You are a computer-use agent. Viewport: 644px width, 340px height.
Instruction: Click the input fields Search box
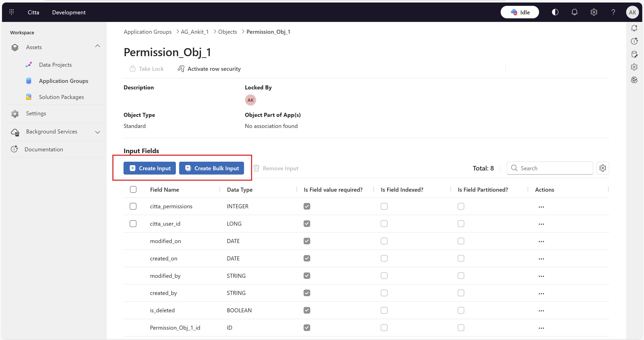coord(553,168)
